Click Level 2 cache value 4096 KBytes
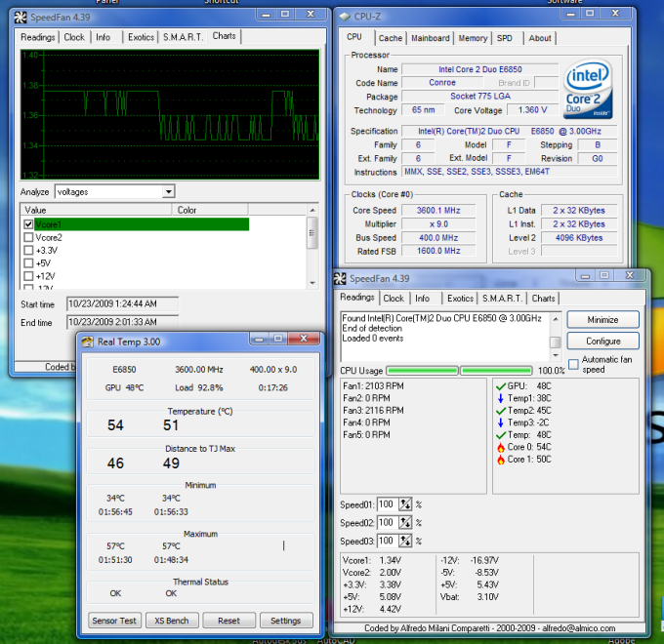Screen dimensions: 664x644 click(579, 238)
